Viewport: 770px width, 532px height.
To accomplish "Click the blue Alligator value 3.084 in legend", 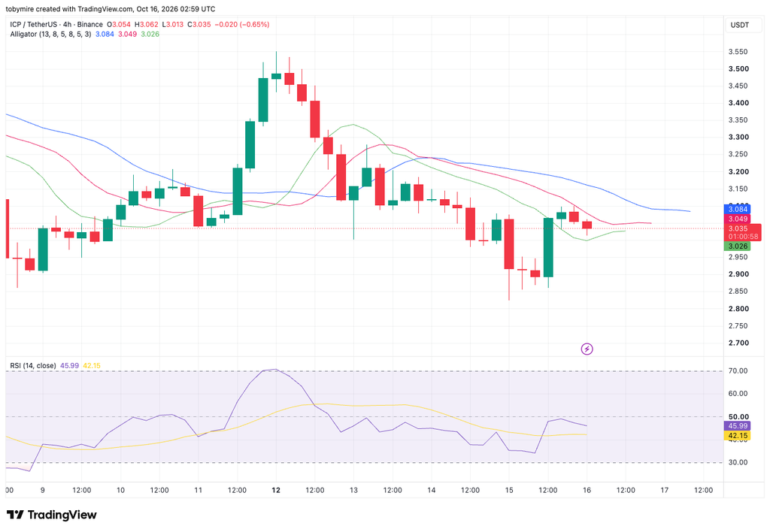I will 105,35.
